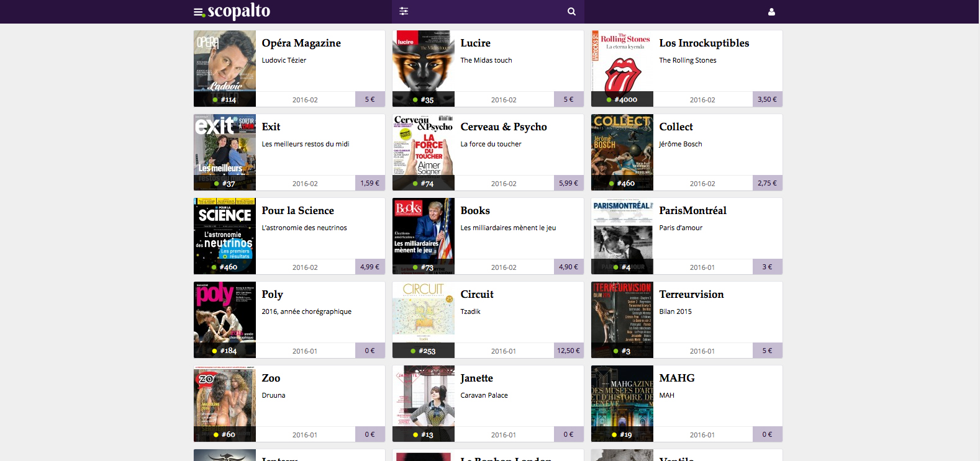
Task: Open the user account icon
Action: (x=771, y=12)
